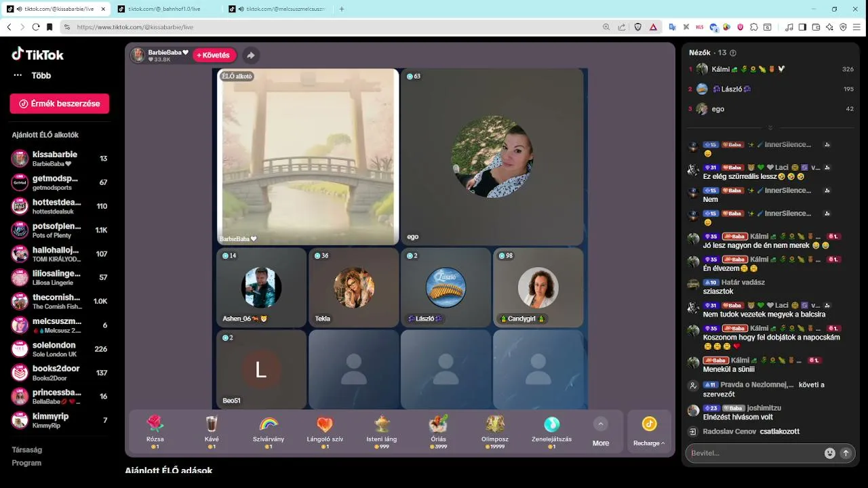The height and width of the screenshot is (488, 868).
Task: Select the ego guest tile
Action: (492, 157)
